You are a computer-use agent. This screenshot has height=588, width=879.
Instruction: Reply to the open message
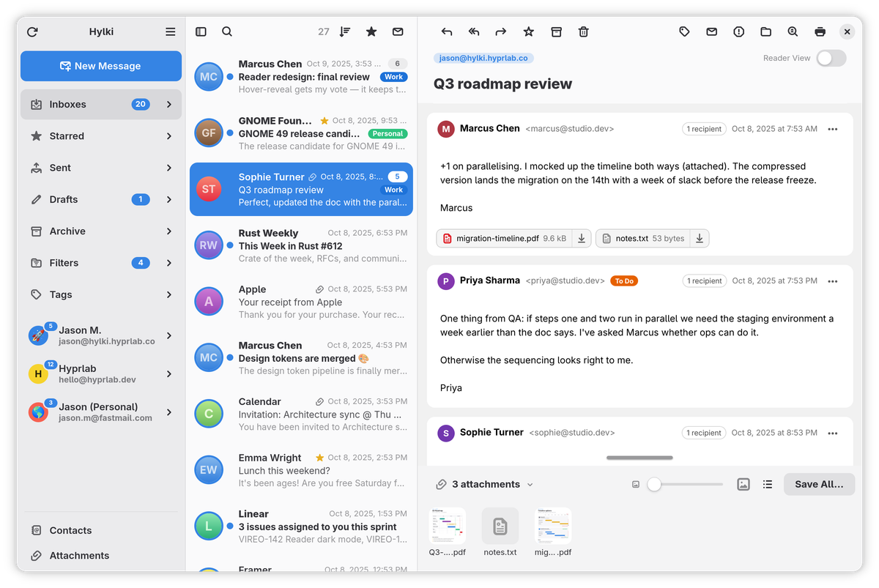point(447,31)
